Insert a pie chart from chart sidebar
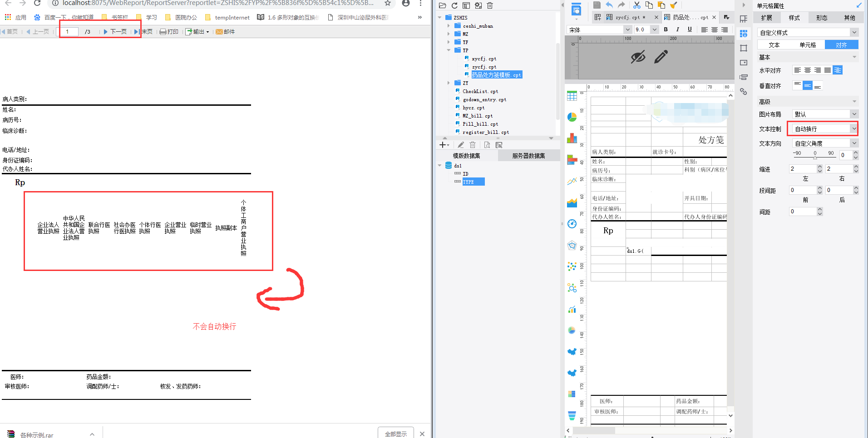The image size is (868, 438). point(572,117)
